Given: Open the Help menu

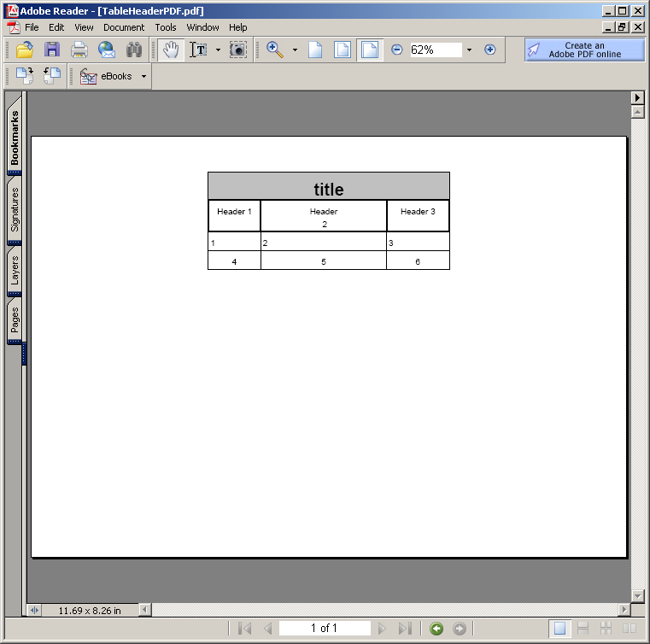Looking at the screenshot, I should pos(238,27).
